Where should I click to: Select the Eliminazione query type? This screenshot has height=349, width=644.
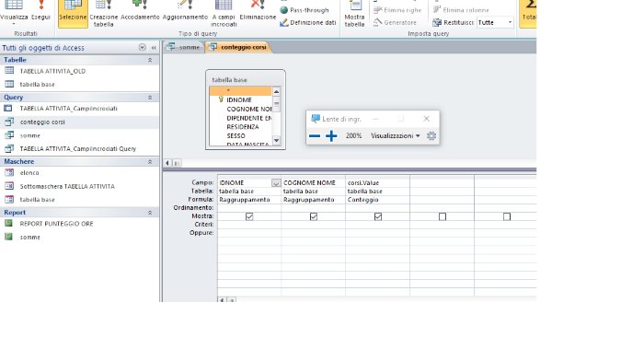point(258,11)
